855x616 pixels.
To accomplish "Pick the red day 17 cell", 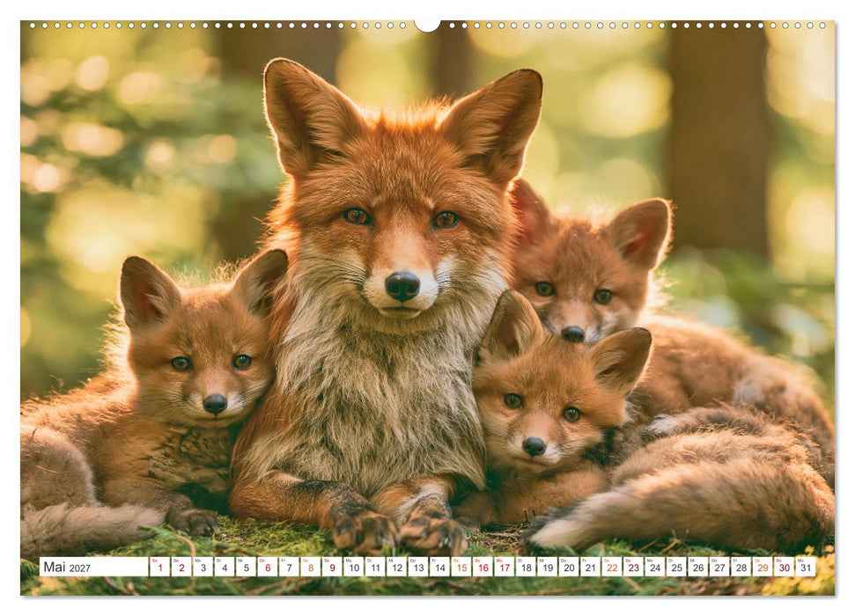I will coord(505,567).
